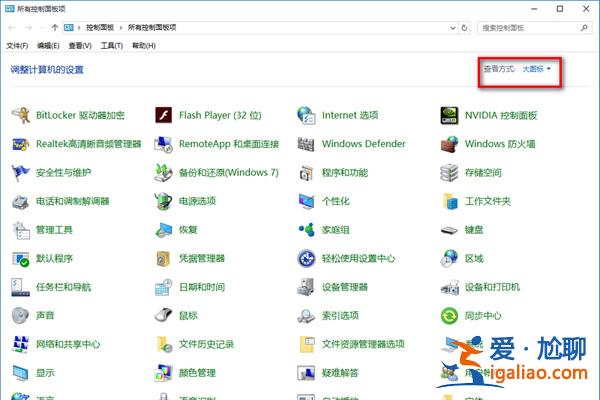Screen dimensions: 600x400
Task: Open the recent locations dropdown arrow
Action: (41, 28)
